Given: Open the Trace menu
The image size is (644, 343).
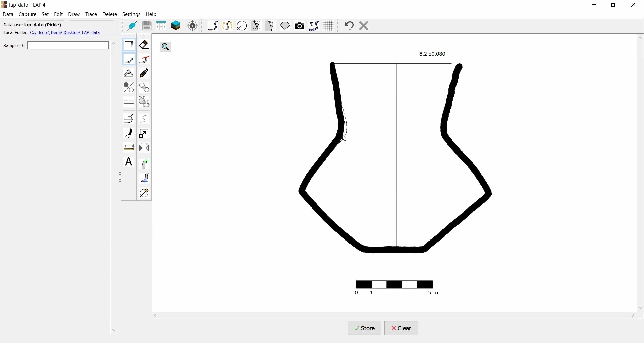Looking at the screenshot, I should coord(91,15).
